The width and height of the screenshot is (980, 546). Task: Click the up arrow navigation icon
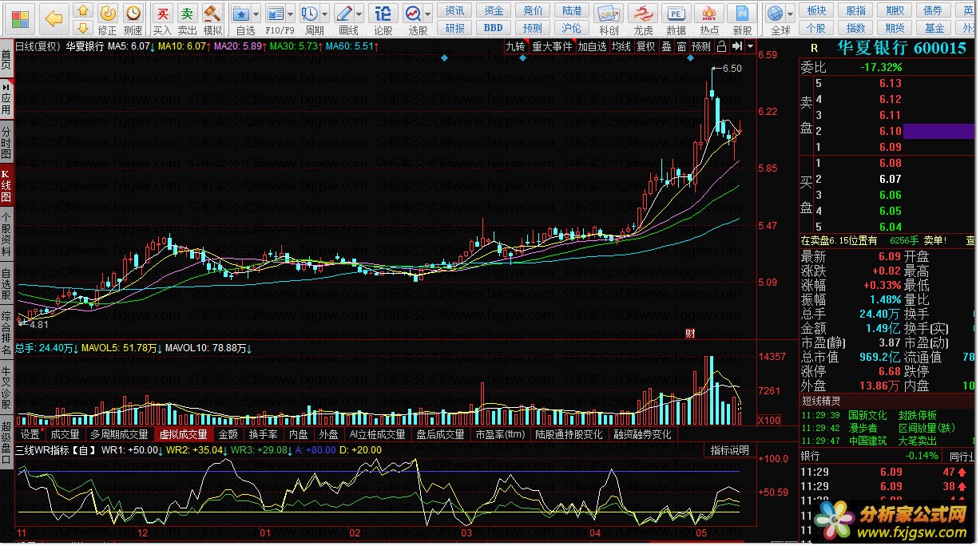tap(83, 11)
